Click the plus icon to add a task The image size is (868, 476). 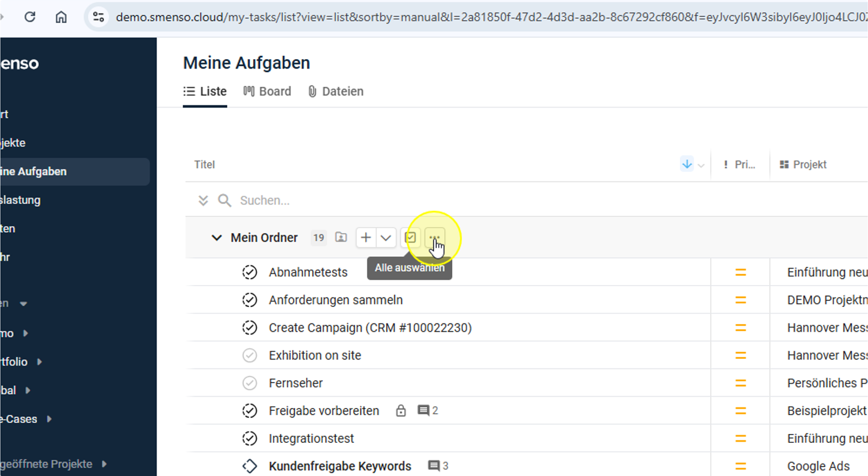[x=366, y=238]
